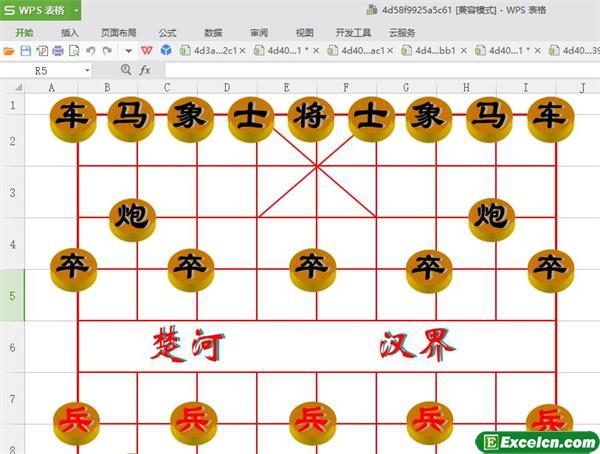Select highlighted row header 5

coord(12,295)
